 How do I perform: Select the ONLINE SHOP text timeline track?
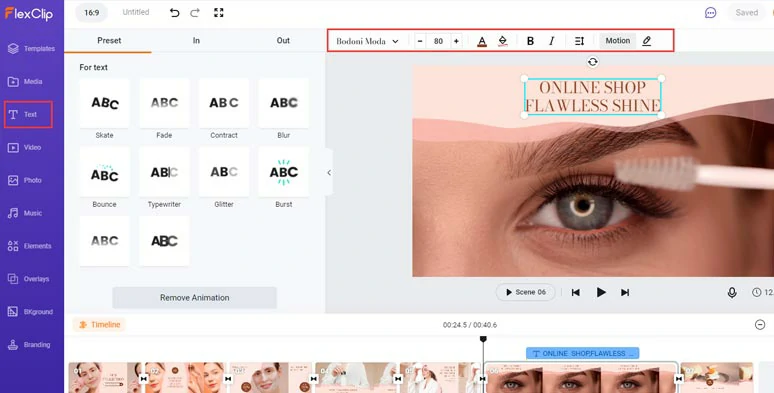pos(582,353)
